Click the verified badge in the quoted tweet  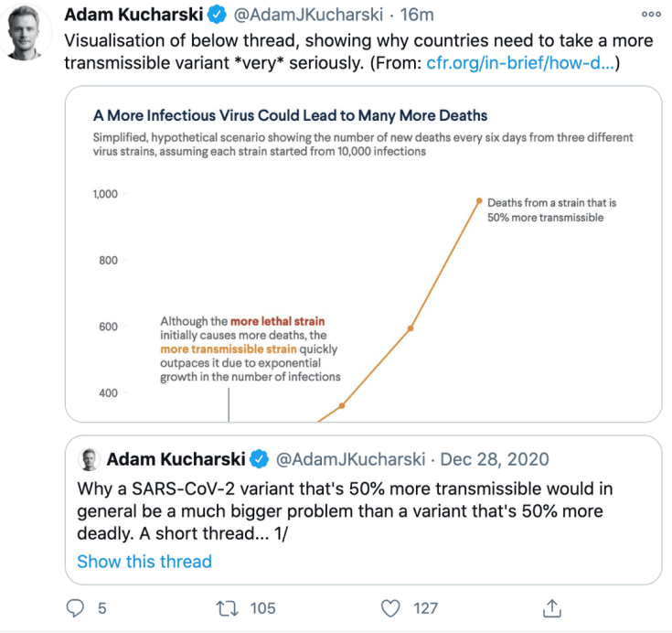(260, 458)
